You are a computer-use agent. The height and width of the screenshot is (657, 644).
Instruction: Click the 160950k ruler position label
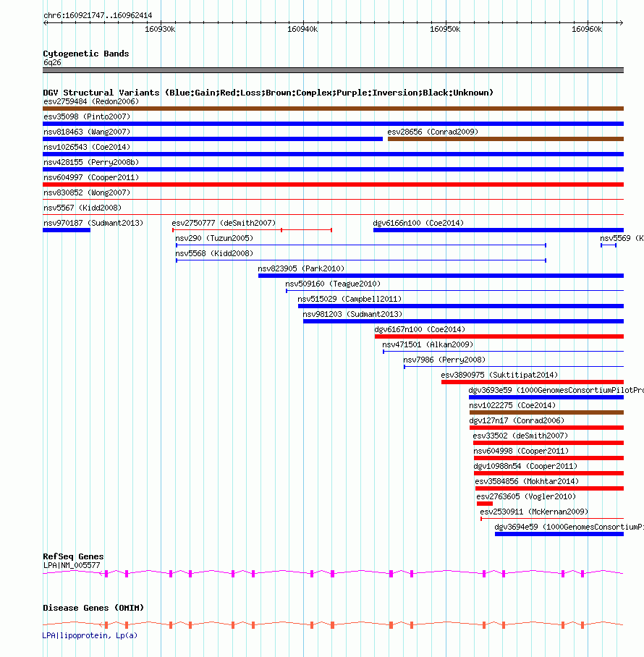click(x=445, y=30)
